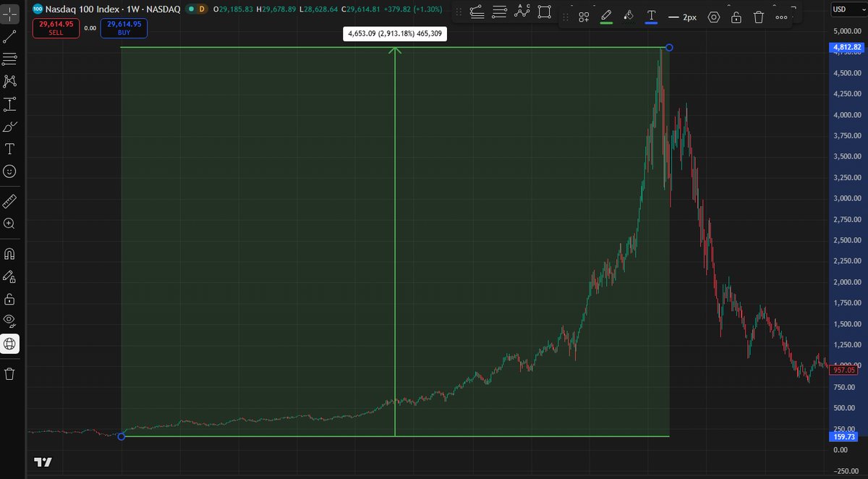
Task: Select the Text annotation tool in sidebar
Action: coord(10,149)
